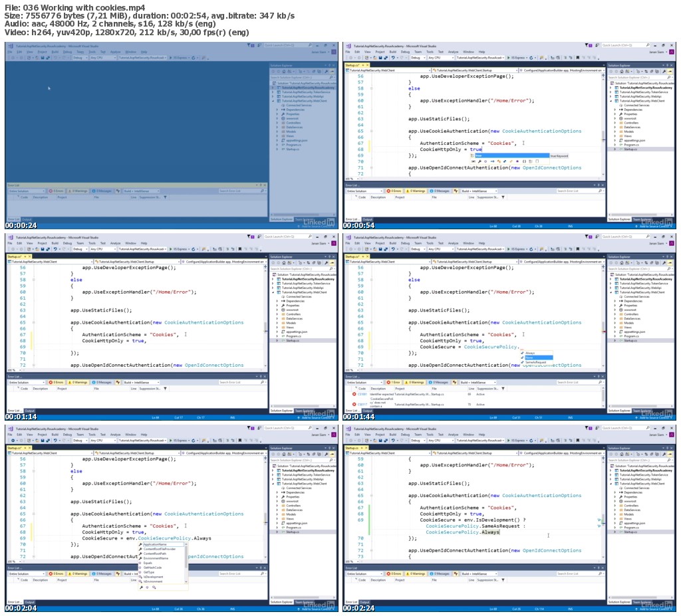The width and height of the screenshot is (681, 616).
Task: Open Entire Solution dropdown in 00:01:44 Error List
Action: (364, 383)
